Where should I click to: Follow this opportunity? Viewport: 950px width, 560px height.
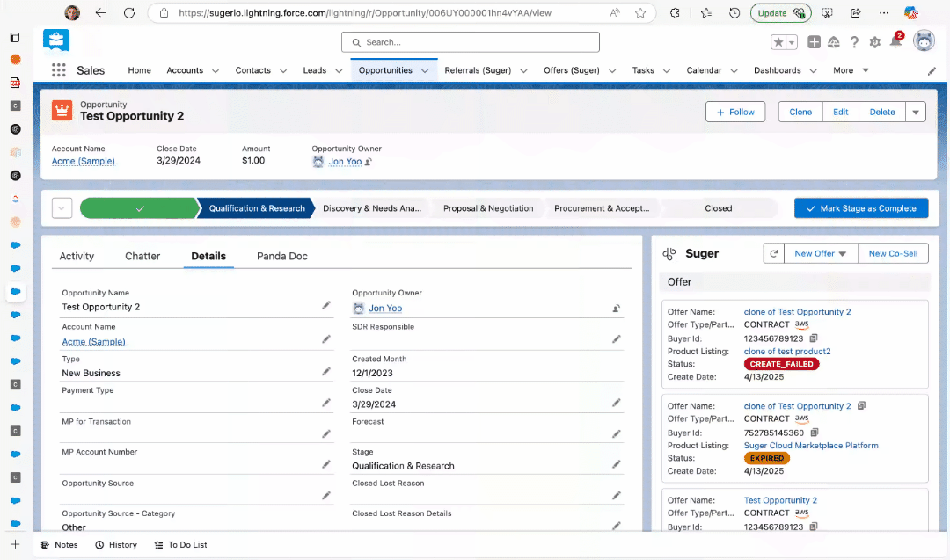point(734,112)
